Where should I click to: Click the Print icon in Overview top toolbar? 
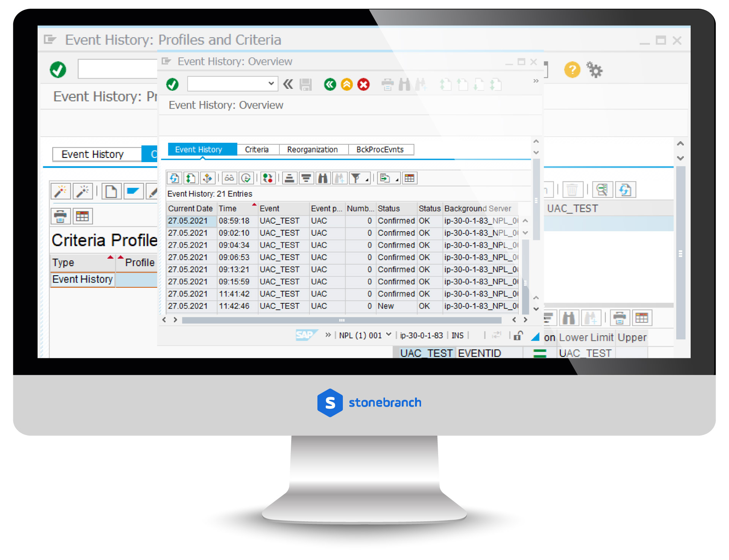tap(388, 84)
